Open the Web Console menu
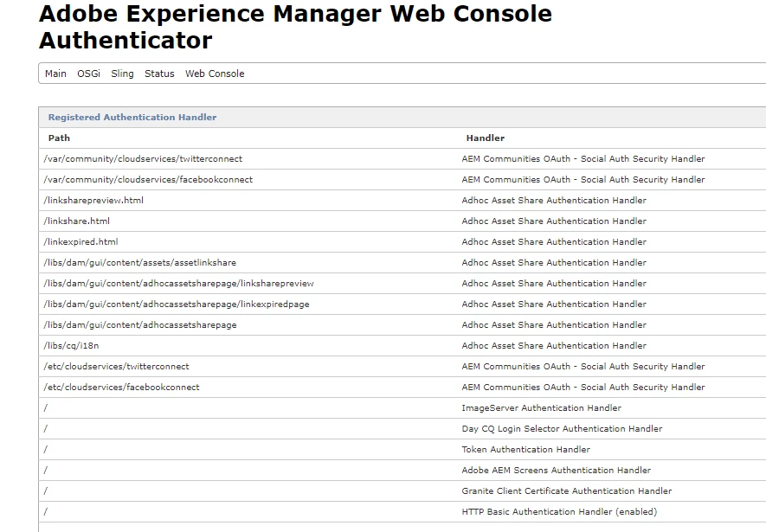Screen dimensions: 766x532 click(x=215, y=74)
